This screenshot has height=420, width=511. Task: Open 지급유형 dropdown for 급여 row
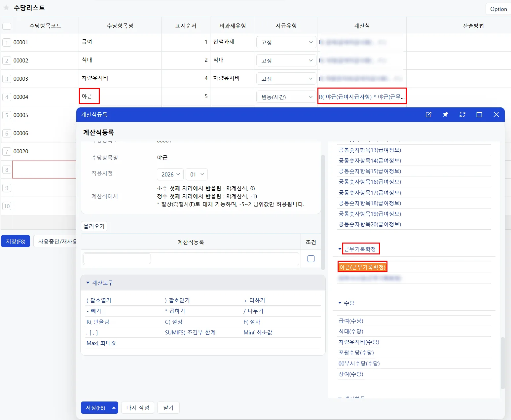(286, 42)
